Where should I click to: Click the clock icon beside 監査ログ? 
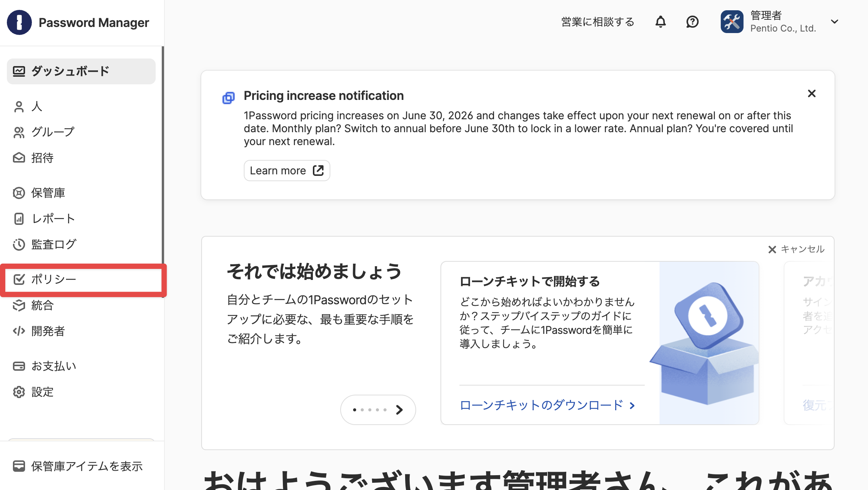point(19,244)
